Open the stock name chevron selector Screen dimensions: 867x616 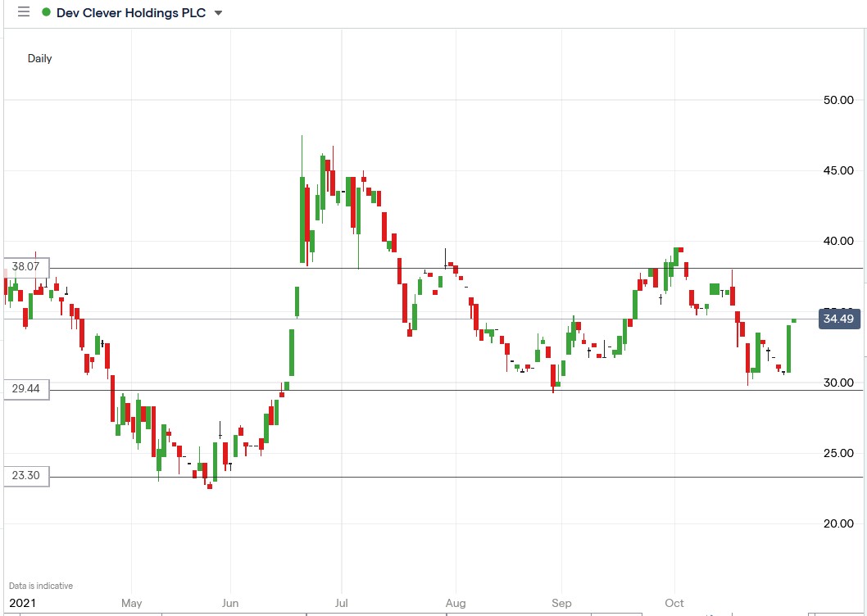click(216, 13)
